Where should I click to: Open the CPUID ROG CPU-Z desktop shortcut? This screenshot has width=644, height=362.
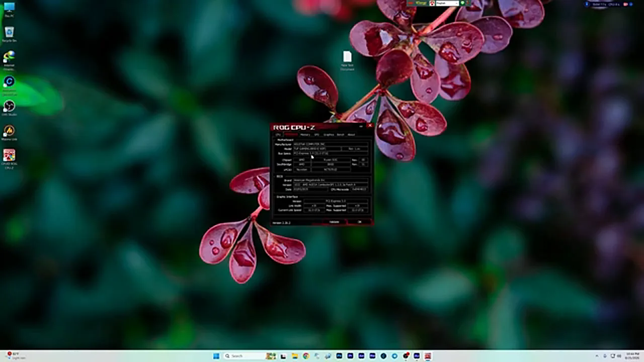[x=9, y=158]
